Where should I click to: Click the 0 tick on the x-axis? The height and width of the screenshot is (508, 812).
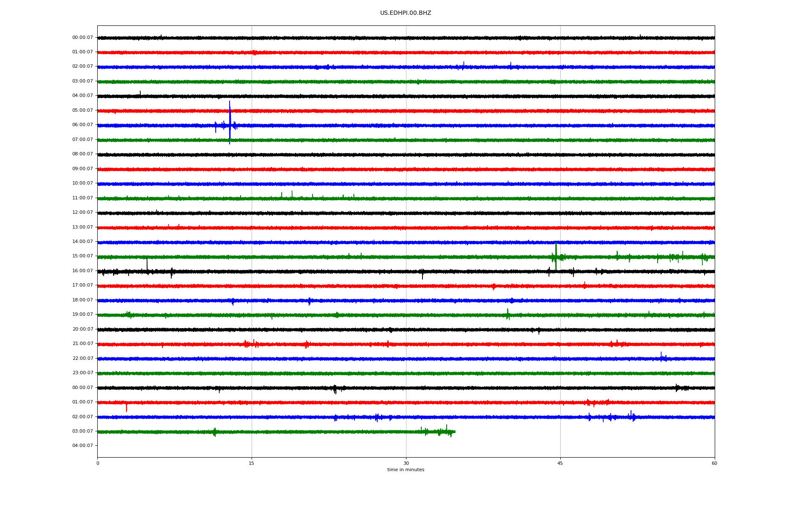tap(98, 463)
